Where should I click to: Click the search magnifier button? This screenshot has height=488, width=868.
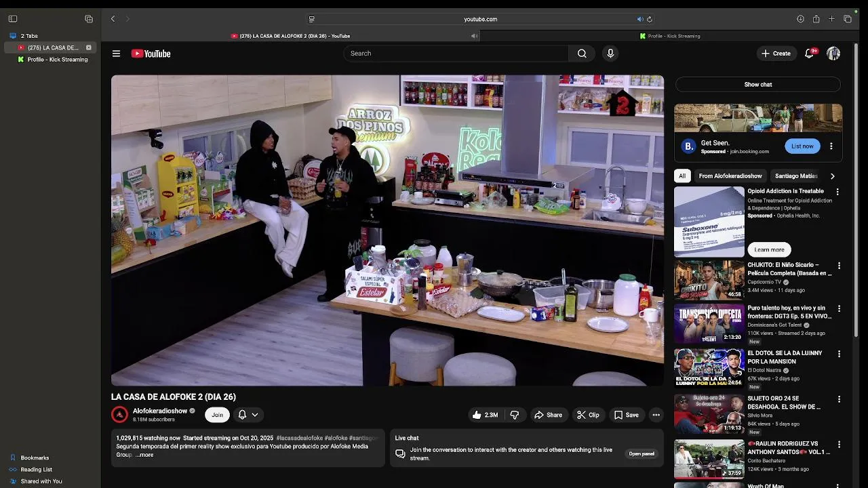582,54
